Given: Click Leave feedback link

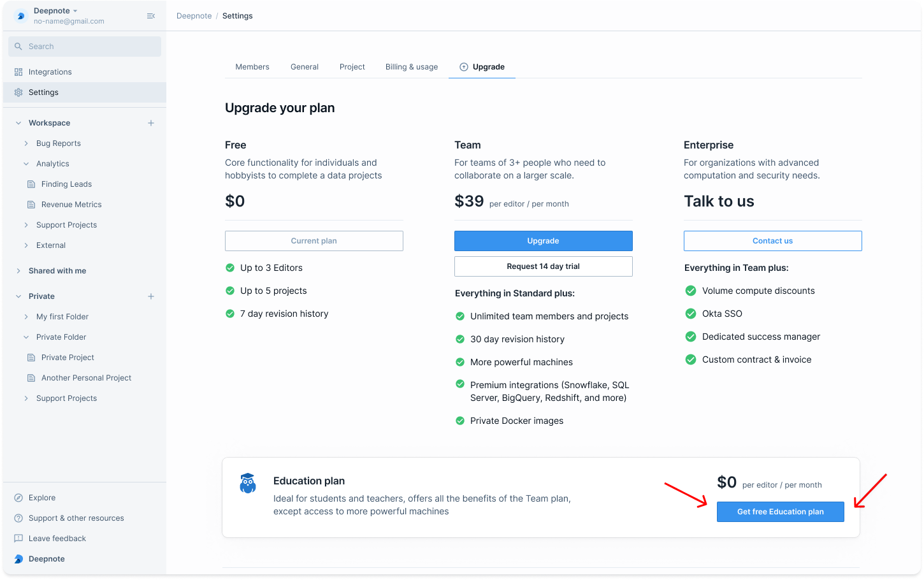Looking at the screenshot, I should [x=57, y=539].
